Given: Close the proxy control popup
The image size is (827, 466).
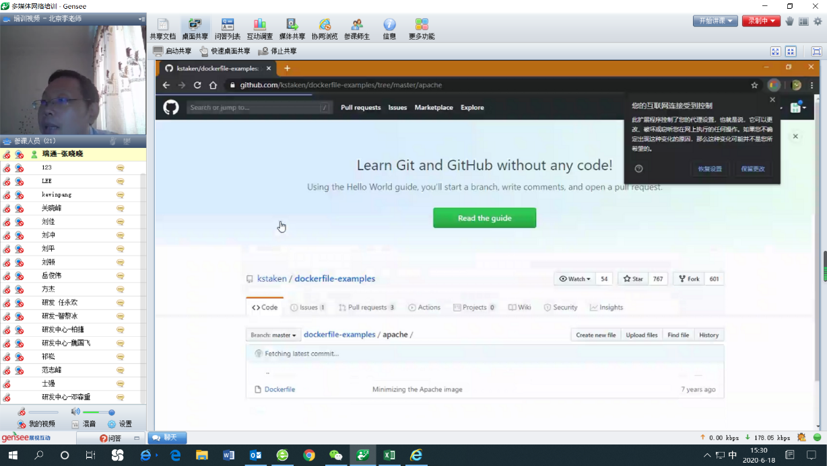Looking at the screenshot, I should pos(773,100).
